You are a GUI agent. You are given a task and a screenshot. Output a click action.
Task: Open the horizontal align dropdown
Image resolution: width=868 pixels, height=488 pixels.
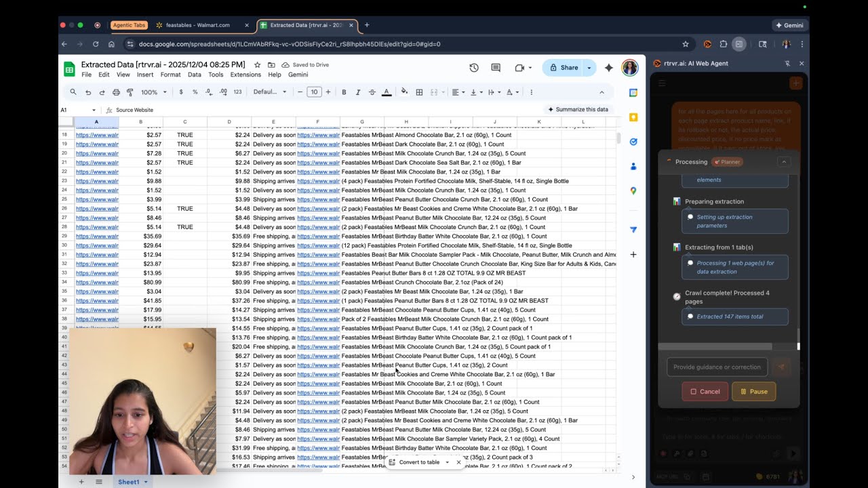click(x=458, y=92)
